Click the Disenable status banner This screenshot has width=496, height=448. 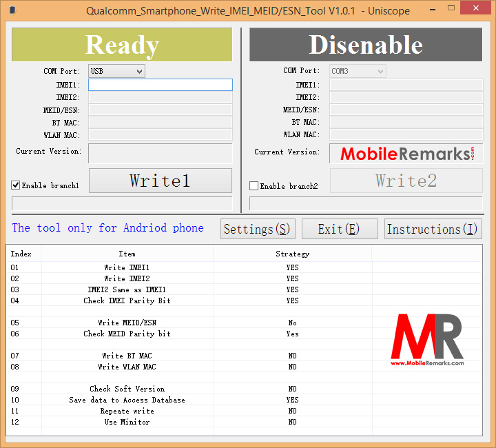(366, 45)
